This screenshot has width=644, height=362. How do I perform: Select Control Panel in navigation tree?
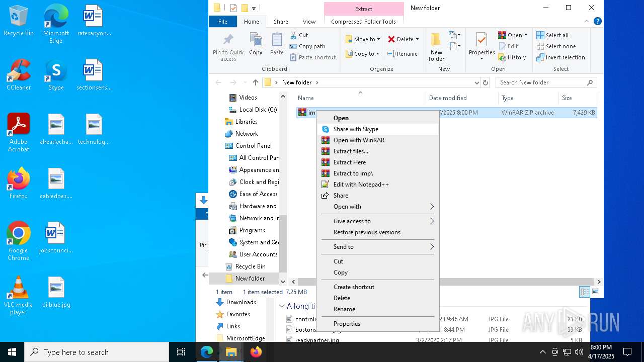253,146
